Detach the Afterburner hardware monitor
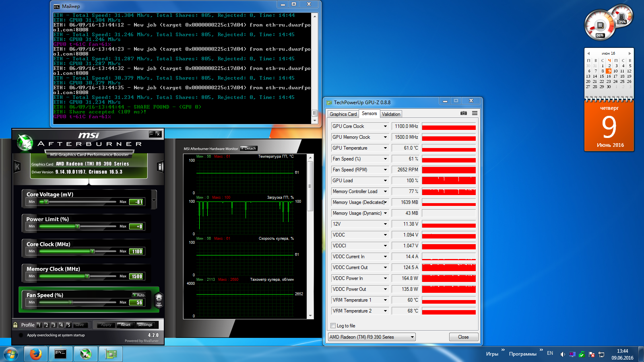Image resolution: width=644 pixels, height=362 pixels. [x=249, y=148]
